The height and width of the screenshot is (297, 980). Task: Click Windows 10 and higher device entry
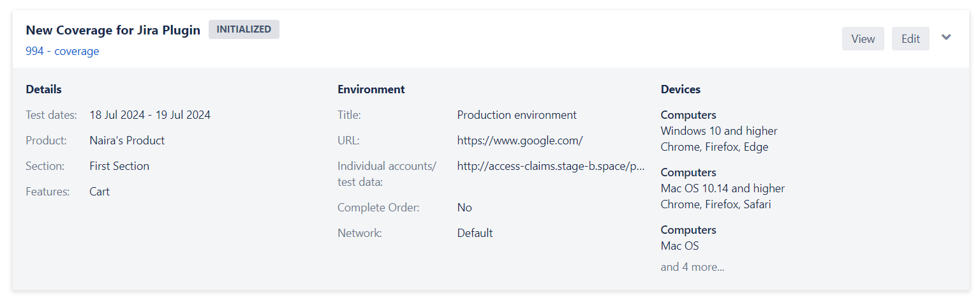(x=719, y=131)
